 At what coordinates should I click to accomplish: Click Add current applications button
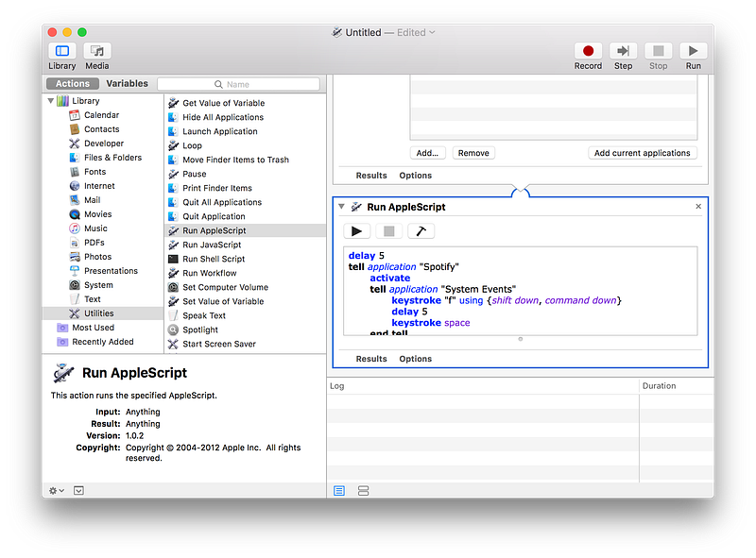coord(643,153)
